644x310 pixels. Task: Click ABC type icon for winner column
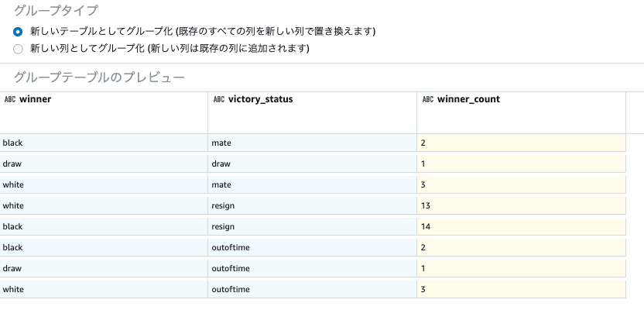click(10, 99)
